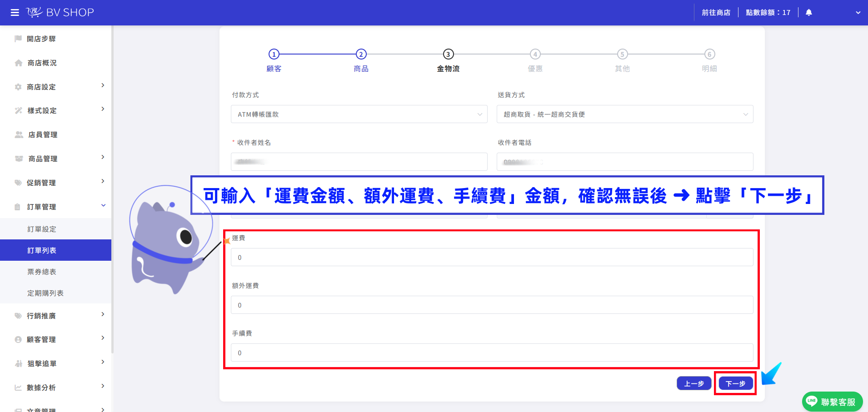
Task: Focus the 額外運費 input field
Action: [492, 305]
